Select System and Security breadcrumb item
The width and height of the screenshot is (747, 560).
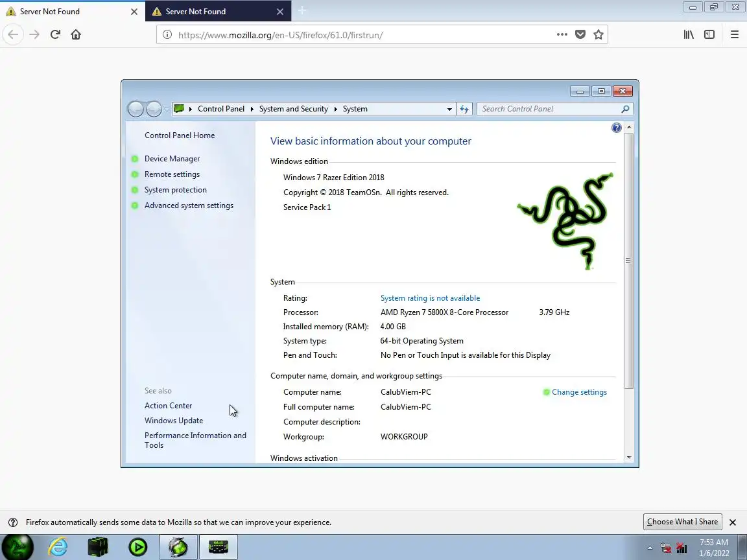[294, 109]
